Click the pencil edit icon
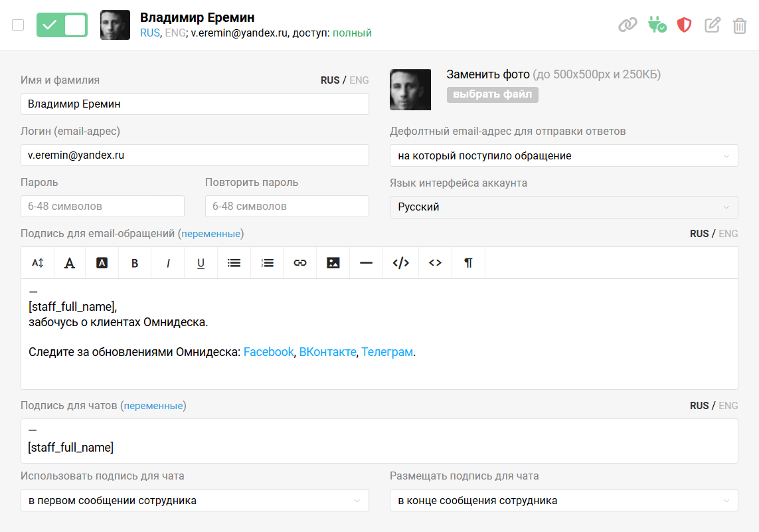Screen dimensions: 759x532 (712, 25)
